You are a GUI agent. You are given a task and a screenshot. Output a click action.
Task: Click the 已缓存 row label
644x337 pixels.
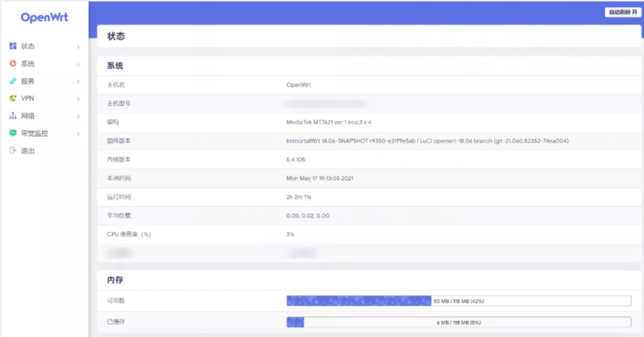[116, 323]
